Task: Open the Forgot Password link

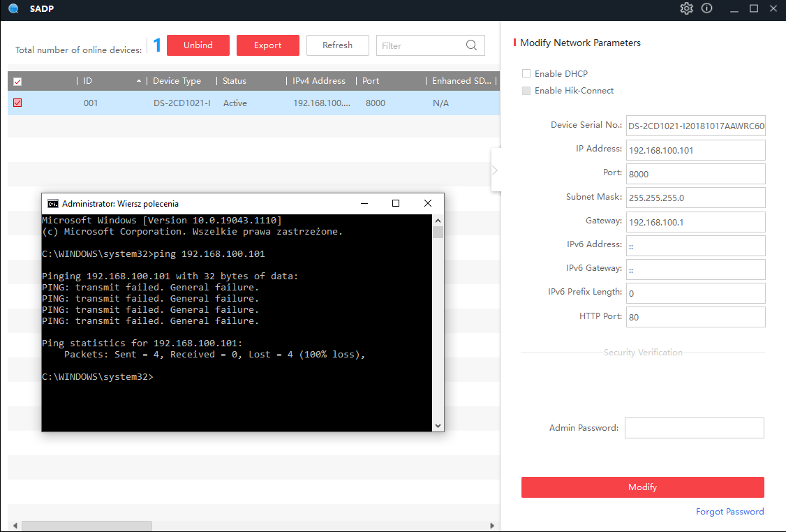Action: tap(729, 511)
